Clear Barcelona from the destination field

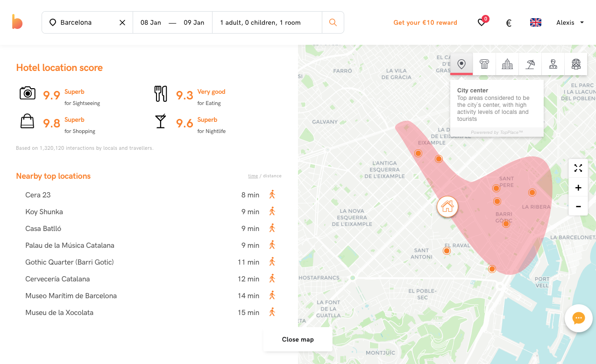pos(122,22)
